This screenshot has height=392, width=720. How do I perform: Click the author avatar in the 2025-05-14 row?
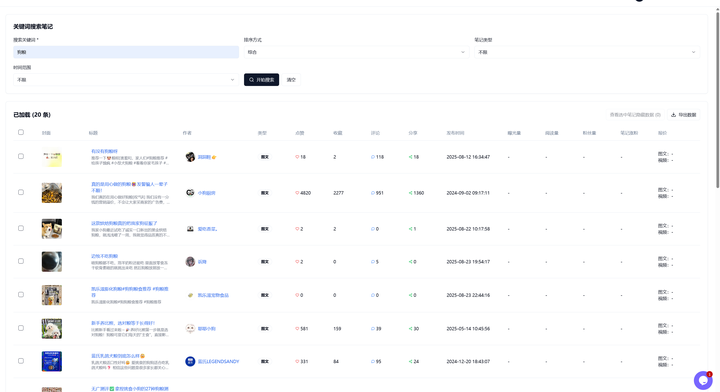point(190,329)
